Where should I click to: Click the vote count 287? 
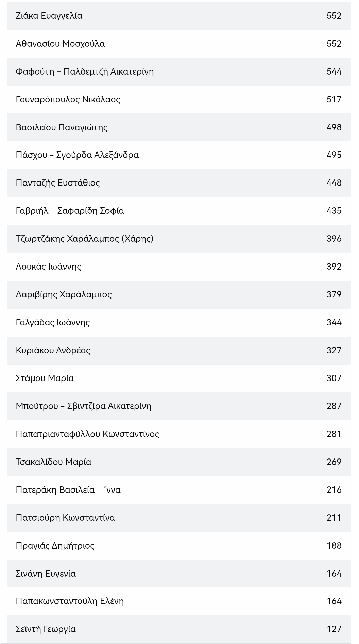tap(334, 406)
